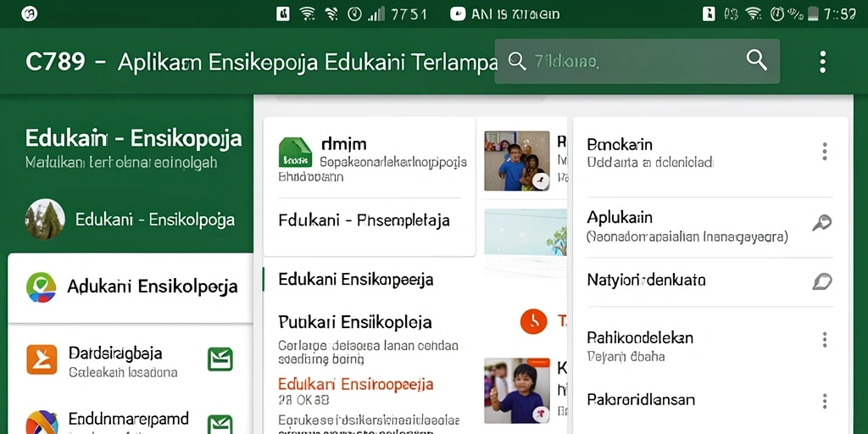Screen dimensions: 868x434
Task: Click the chat bubble icon beside Natyiori denkuata
Action: tap(822, 281)
